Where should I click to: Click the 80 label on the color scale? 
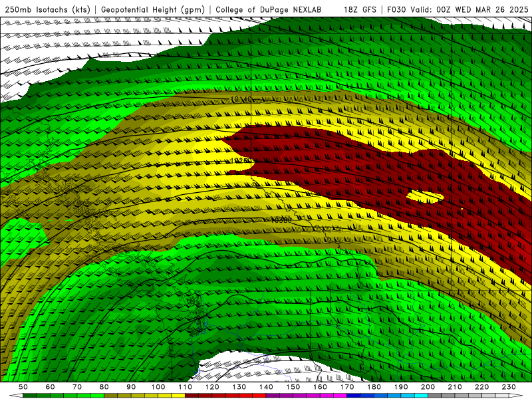tap(104, 387)
